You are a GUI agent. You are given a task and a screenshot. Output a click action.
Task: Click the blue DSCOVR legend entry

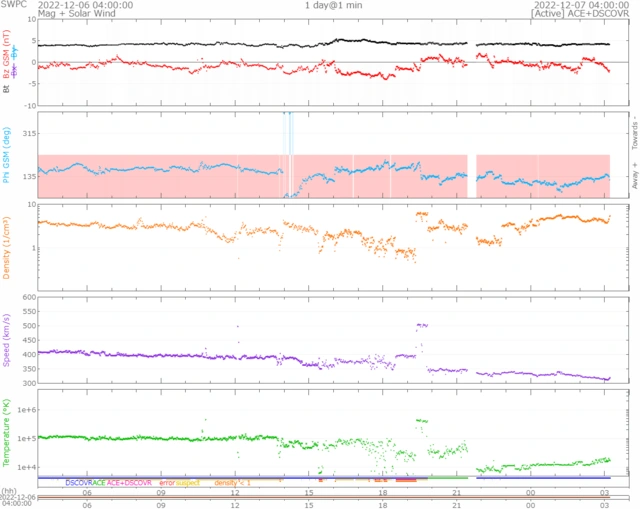79,483
